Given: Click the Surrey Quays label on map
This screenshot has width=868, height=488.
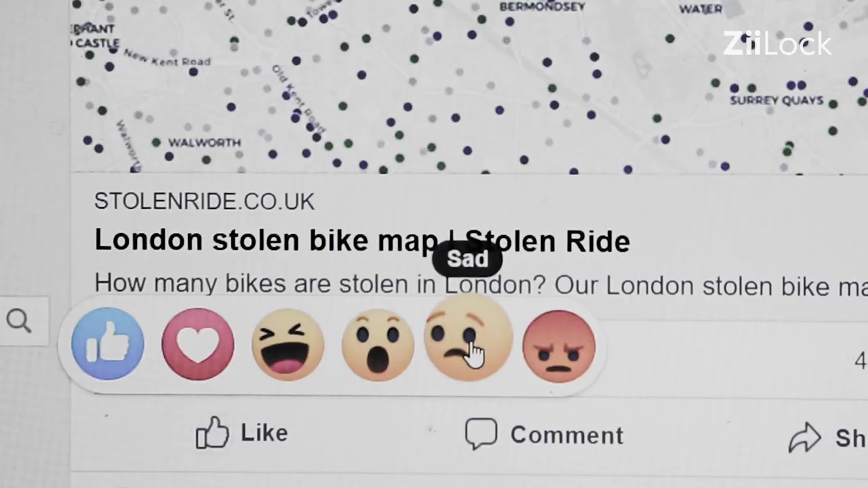Looking at the screenshot, I should click(776, 100).
